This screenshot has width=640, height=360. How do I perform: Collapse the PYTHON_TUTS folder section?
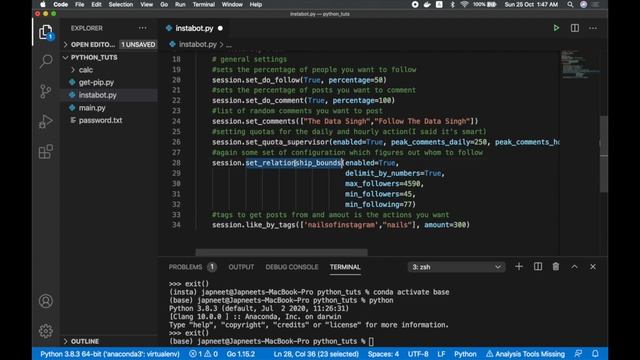[94, 58]
